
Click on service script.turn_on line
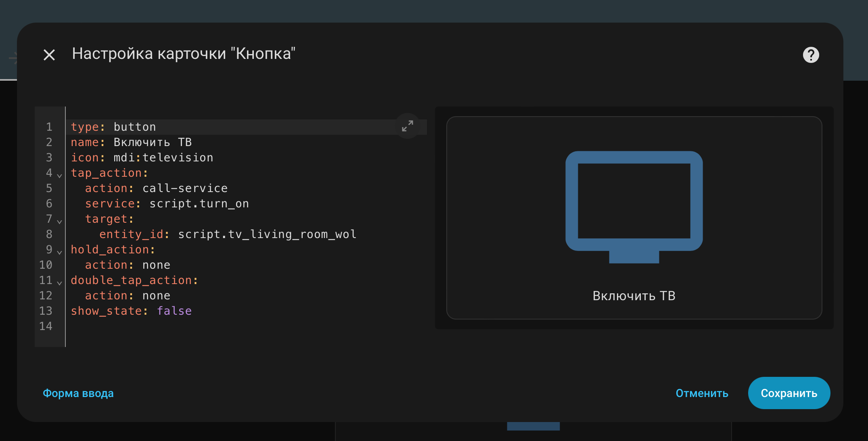tap(199, 203)
